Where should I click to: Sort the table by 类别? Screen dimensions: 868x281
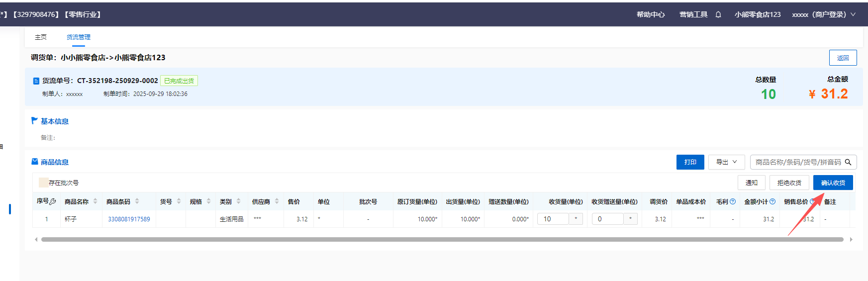(x=238, y=201)
